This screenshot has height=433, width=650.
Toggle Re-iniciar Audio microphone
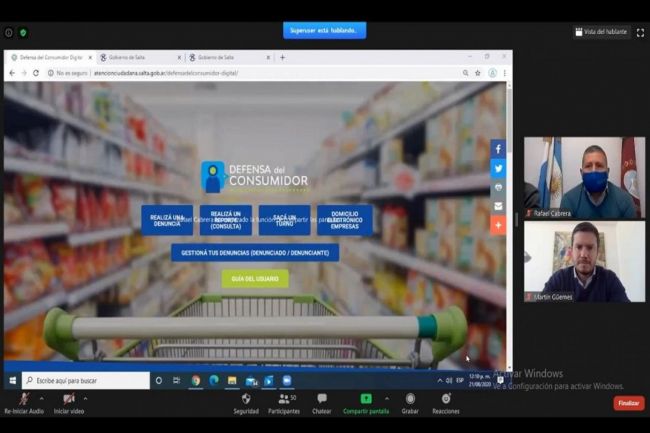(23, 399)
